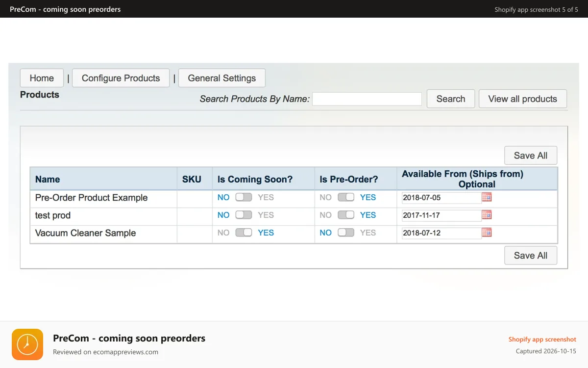Click the Shopify app screenshot orange label
Screen dimensions: 588x368
coord(542,339)
